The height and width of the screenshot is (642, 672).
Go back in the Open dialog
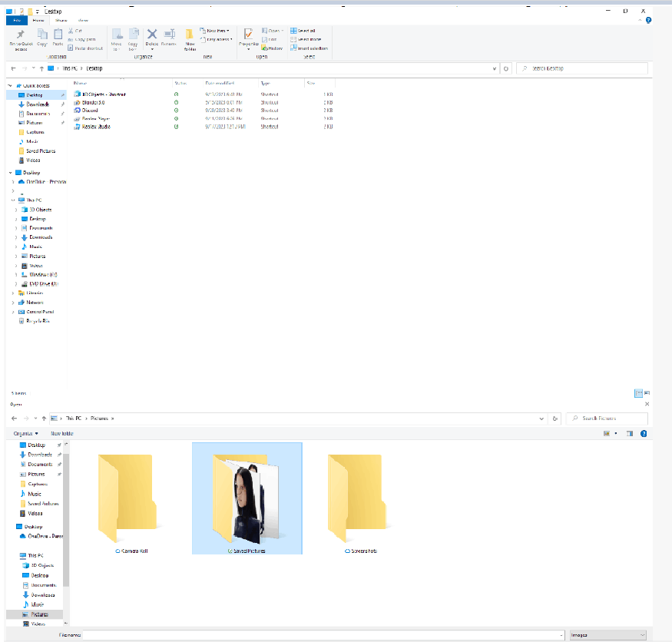coord(14,419)
